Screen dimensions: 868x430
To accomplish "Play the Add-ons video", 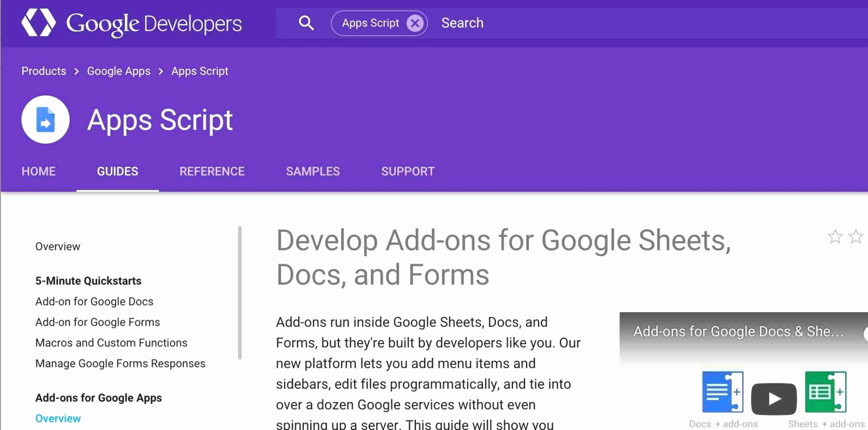I will tap(774, 399).
